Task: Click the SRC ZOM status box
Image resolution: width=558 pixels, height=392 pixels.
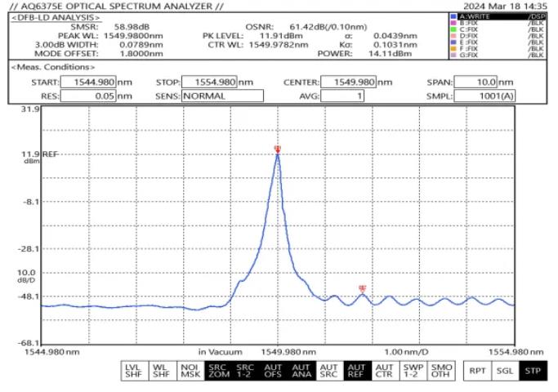Action: click(x=218, y=371)
